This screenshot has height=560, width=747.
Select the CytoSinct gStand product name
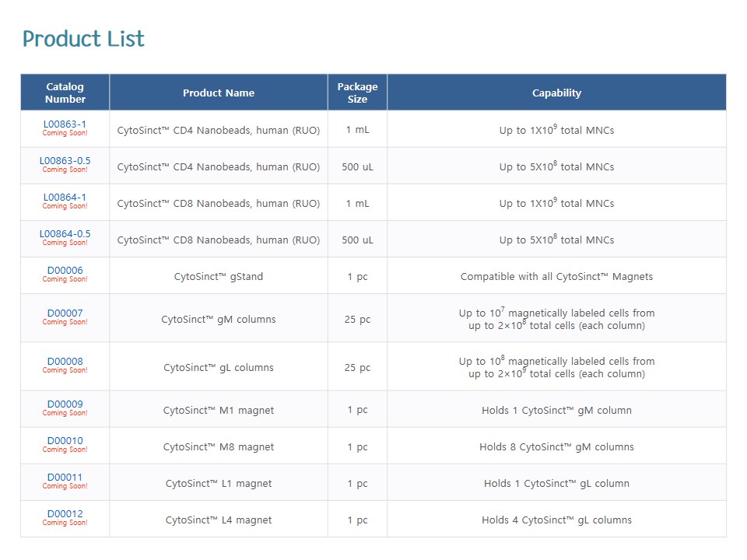[219, 277]
